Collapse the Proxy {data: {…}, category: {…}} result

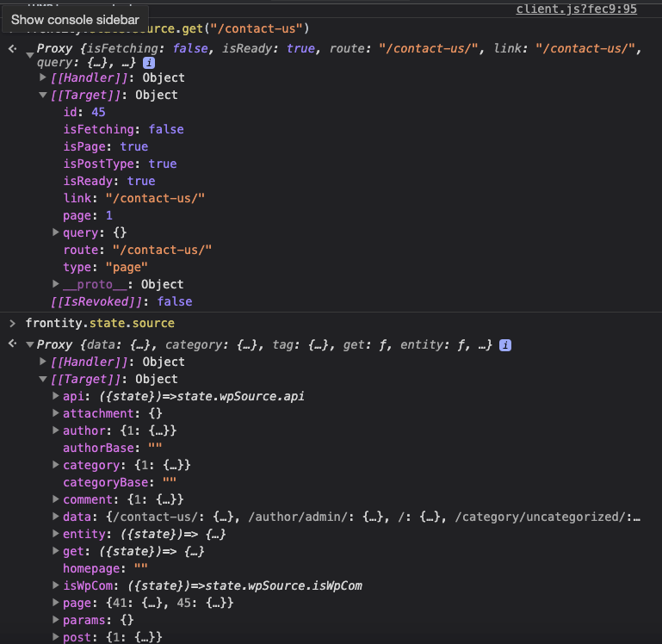30,345
